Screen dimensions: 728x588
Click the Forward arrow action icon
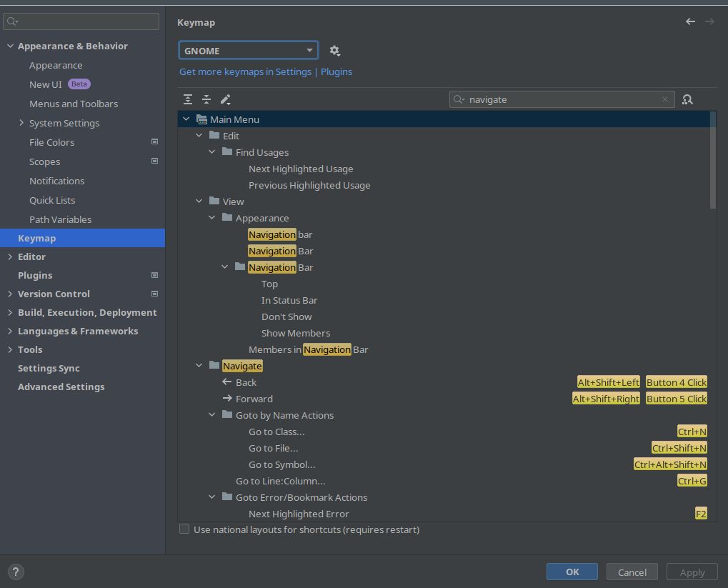(227, 399)
